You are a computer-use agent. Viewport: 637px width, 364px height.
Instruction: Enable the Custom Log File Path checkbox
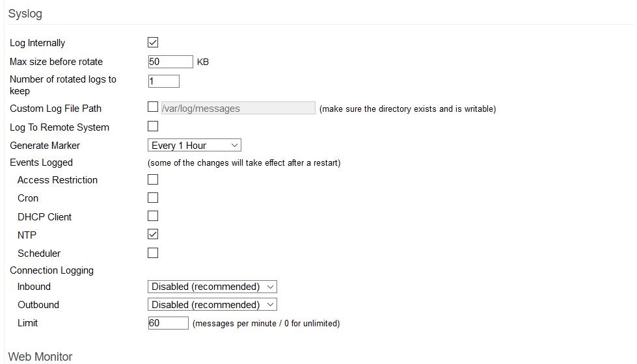coord(153,107)
